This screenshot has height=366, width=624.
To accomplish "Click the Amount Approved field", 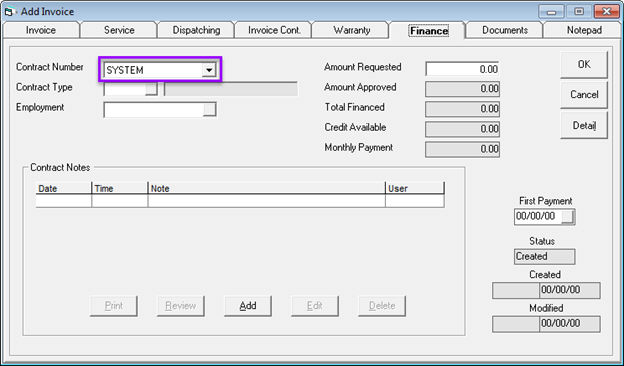I will [x=462, y=89].
